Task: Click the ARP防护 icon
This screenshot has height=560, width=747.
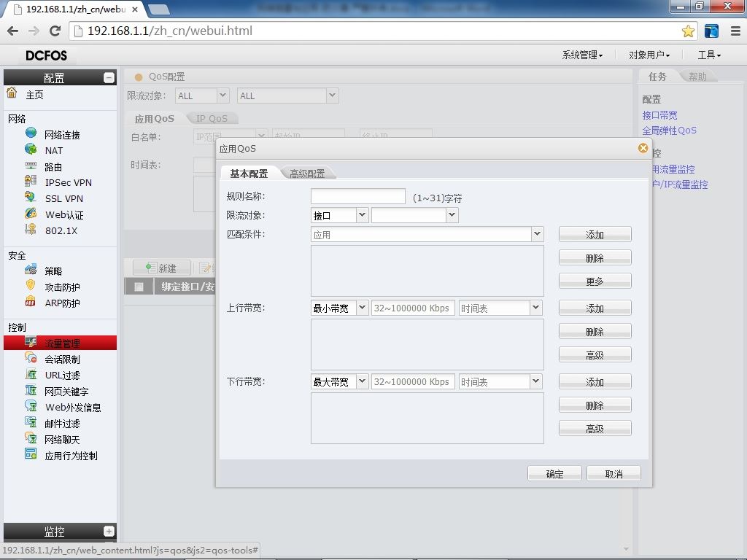Action: click(31, 301)
